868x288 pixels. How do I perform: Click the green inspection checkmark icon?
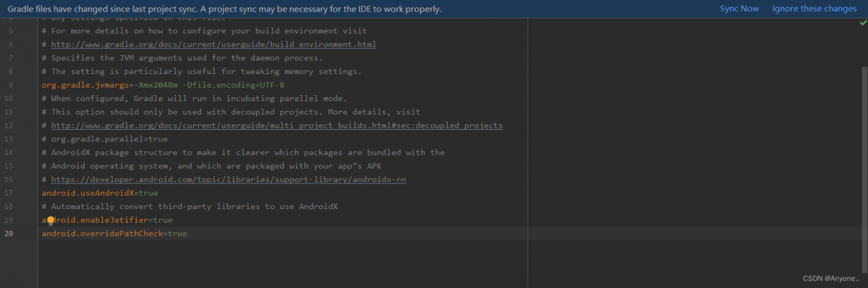863,23
